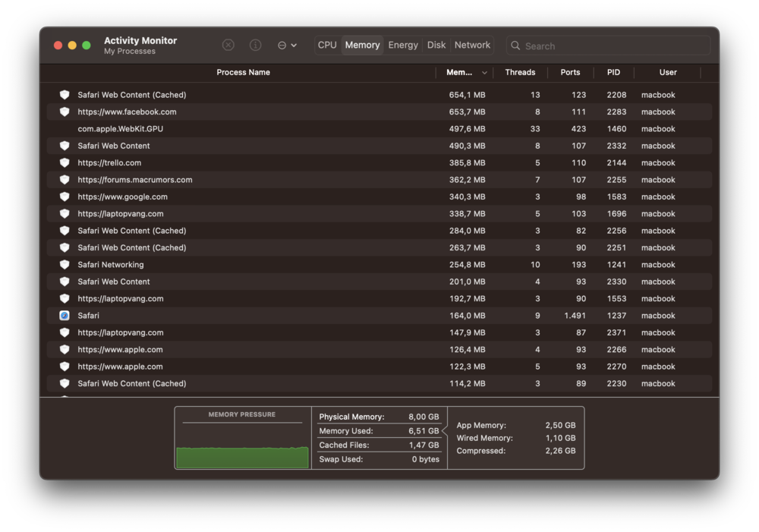Screen dimensions: 759x532
Task: Open the ellipsis actions dropdown in the toolbar
Action: tap(287, 46)
